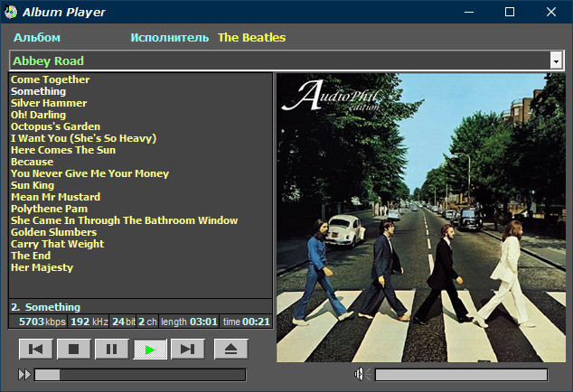Click the 192 kHz sample rate field
The image size is (573, 392).
[x=89, y=322]
